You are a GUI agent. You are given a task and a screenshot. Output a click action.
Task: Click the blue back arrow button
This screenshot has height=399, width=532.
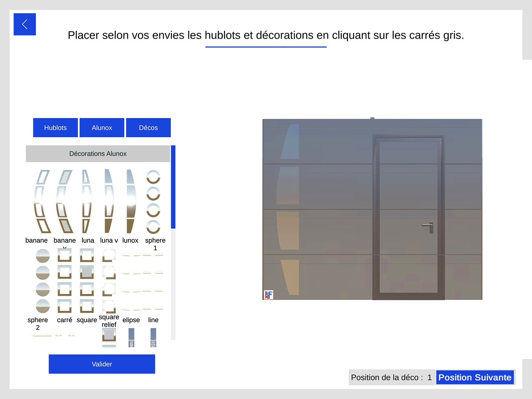[x=24, y=24]
